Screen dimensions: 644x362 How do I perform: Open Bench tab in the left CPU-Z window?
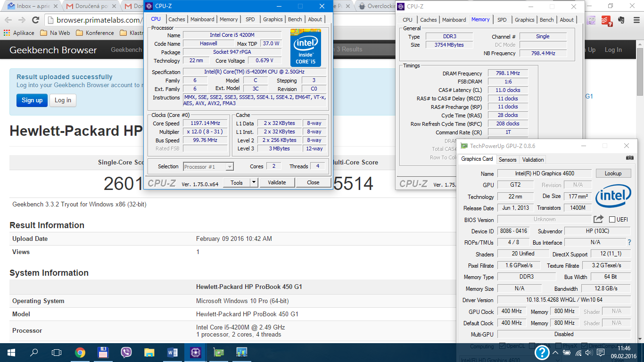[x=295, y=19]
